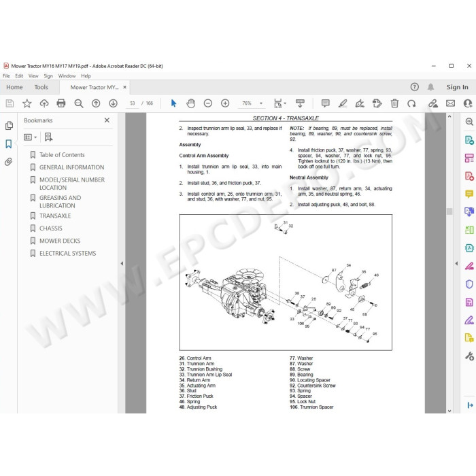Screen dimensions: 476x476
Task: Click the page number input field
Action: 133,103
